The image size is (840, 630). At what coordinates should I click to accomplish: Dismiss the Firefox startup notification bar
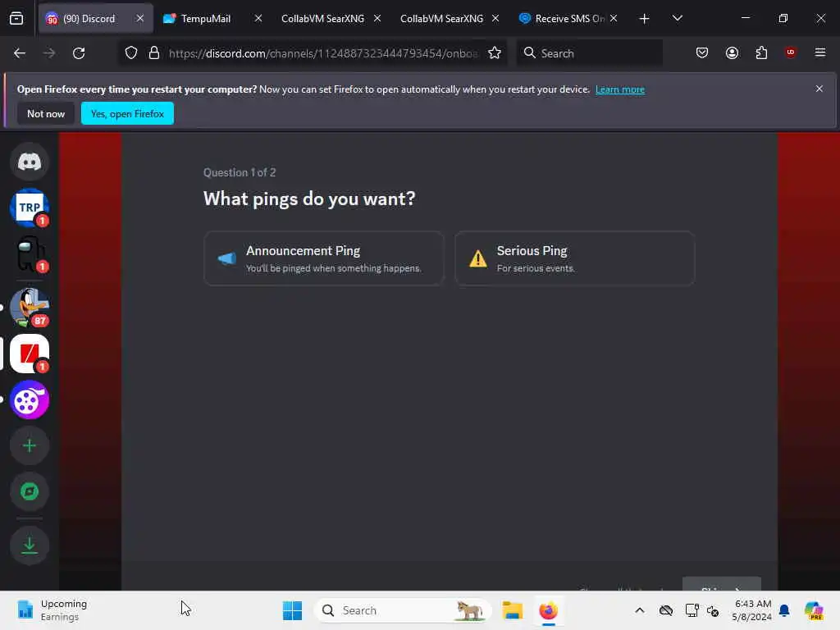[819, 89]
